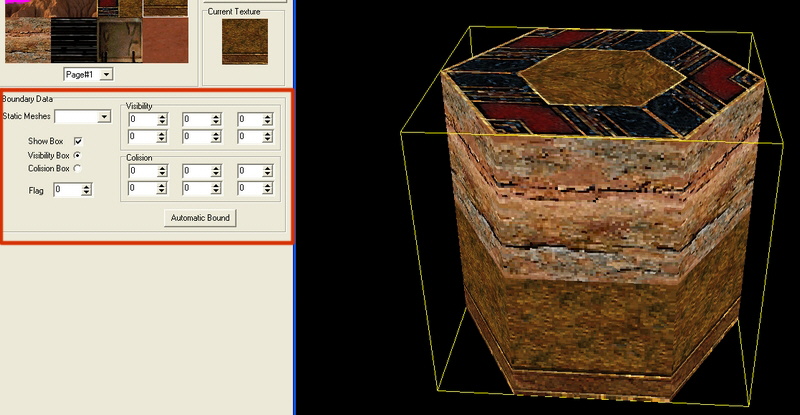Increment the last Visibility top-row value

coord(267,117)
